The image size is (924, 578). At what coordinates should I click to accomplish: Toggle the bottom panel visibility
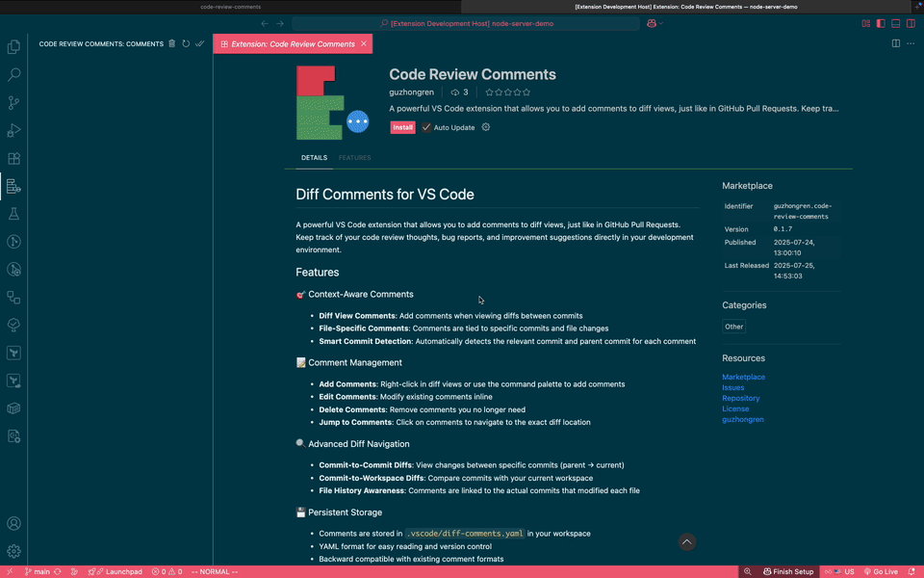(896, 23)
